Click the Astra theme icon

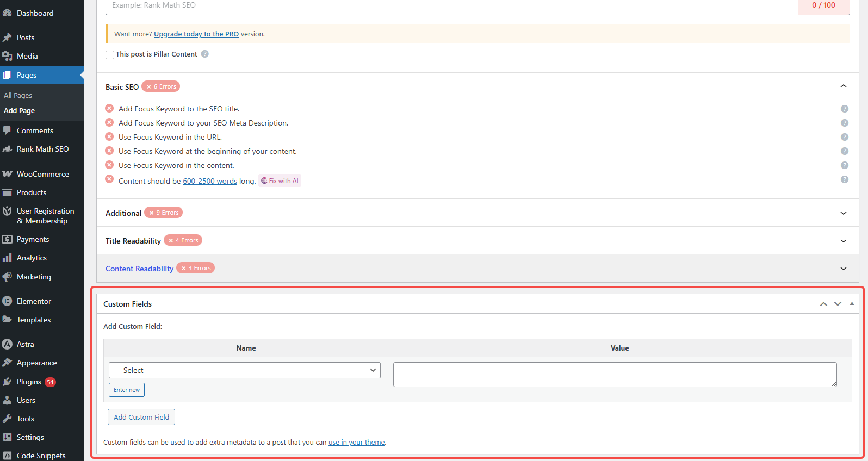coord(7,344)
